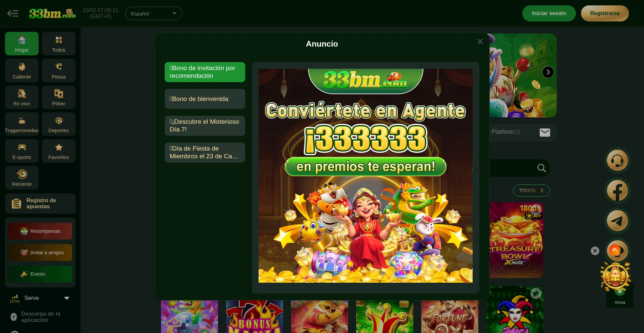Viewport: 644px width, 333px height.
Task: Open the Deportes sports category
Action: coord(59,124)
